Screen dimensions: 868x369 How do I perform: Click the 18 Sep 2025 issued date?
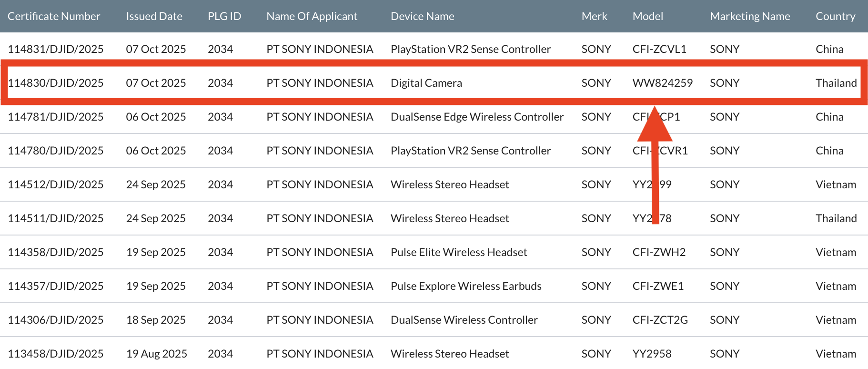coord(156,320)
